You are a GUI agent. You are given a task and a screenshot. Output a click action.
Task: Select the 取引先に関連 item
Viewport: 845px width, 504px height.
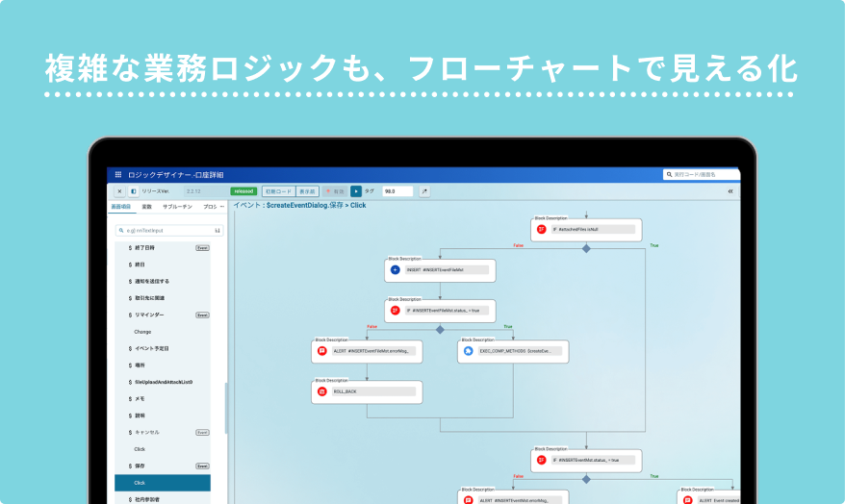pyautogui.click(x=149, y=298)
